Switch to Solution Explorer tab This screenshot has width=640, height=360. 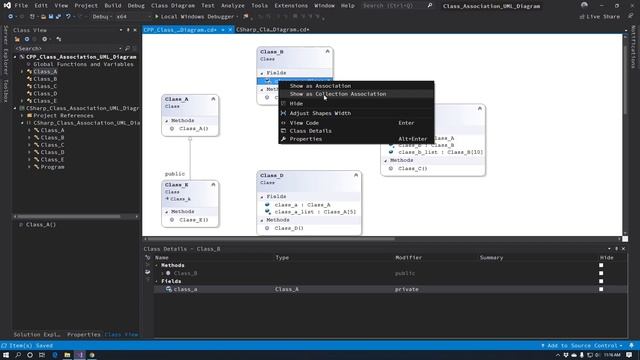37,334
